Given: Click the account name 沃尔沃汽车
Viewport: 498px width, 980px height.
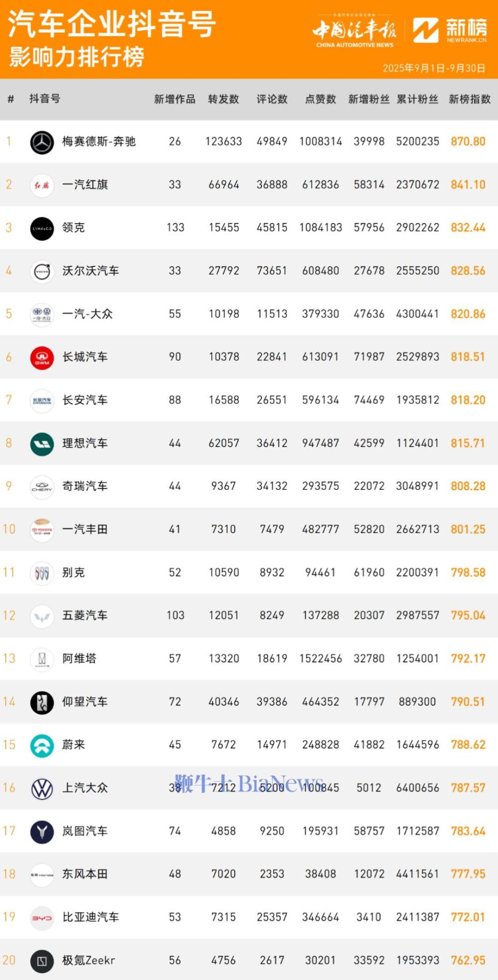Looking at the screenshot, I should [x=91, y=271].
